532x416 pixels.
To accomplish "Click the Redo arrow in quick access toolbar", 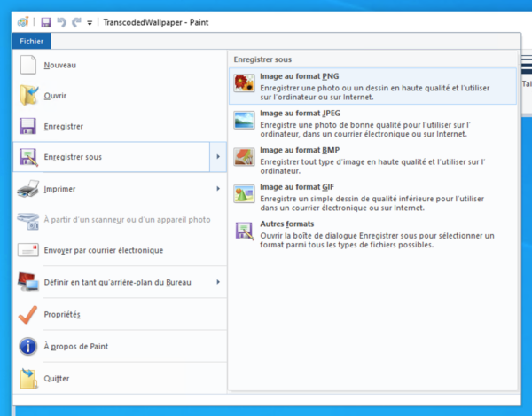I will [76, 22].
